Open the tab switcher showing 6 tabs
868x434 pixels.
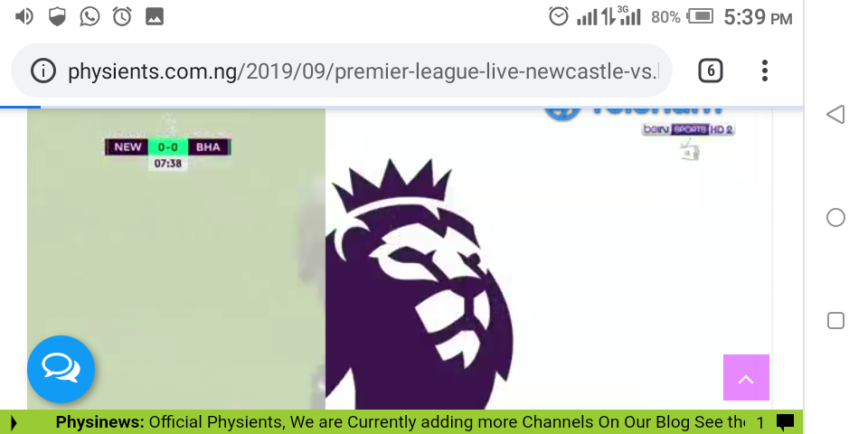pos(711,71)
